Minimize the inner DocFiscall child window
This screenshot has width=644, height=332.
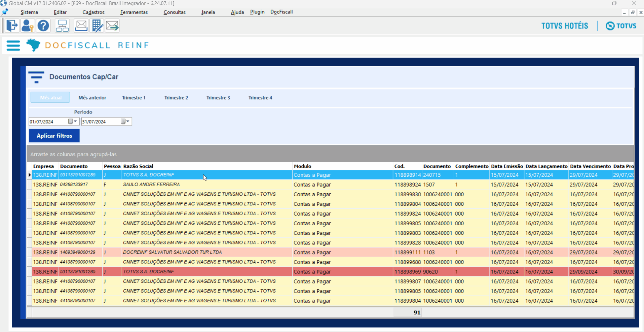point(624,12)
